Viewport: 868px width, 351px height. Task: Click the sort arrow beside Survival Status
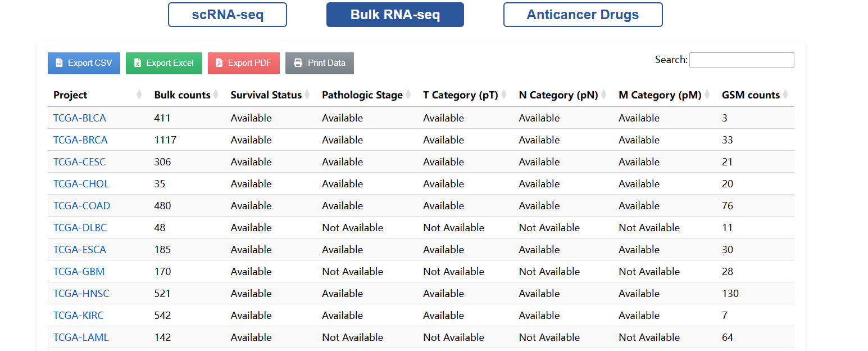point(308,94)
